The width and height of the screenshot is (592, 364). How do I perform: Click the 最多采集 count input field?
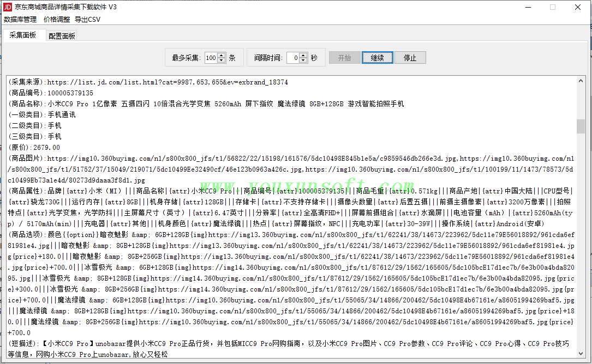pyautogui.click(x=211, y=58)
